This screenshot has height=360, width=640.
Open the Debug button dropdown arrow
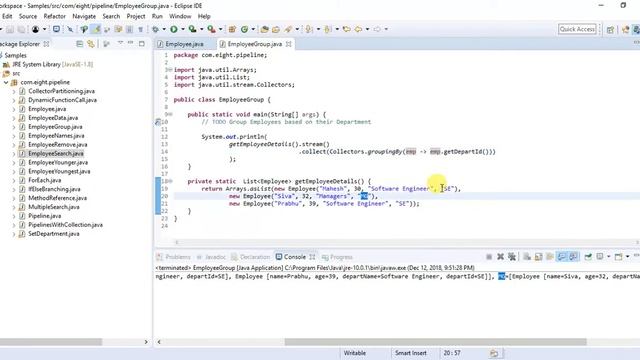point(164,29)
